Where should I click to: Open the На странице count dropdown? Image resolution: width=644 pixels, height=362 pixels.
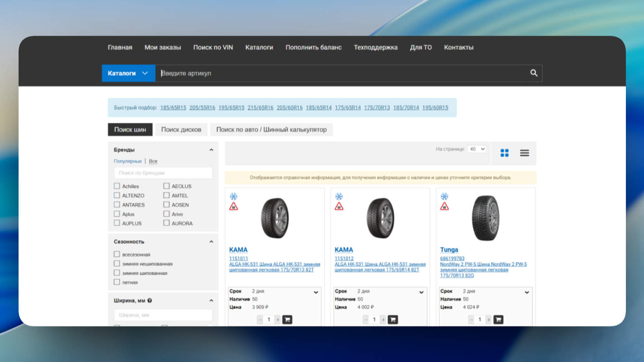pyautogui.click(x=477, y=149)
